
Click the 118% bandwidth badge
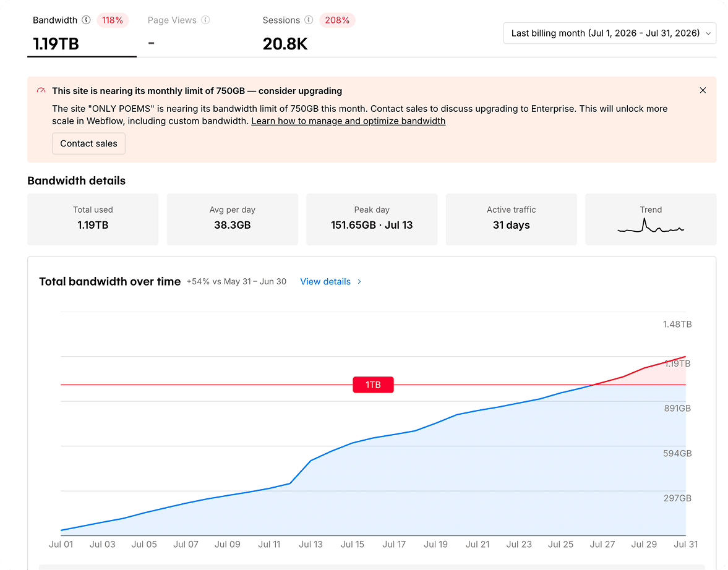(113, 20)
